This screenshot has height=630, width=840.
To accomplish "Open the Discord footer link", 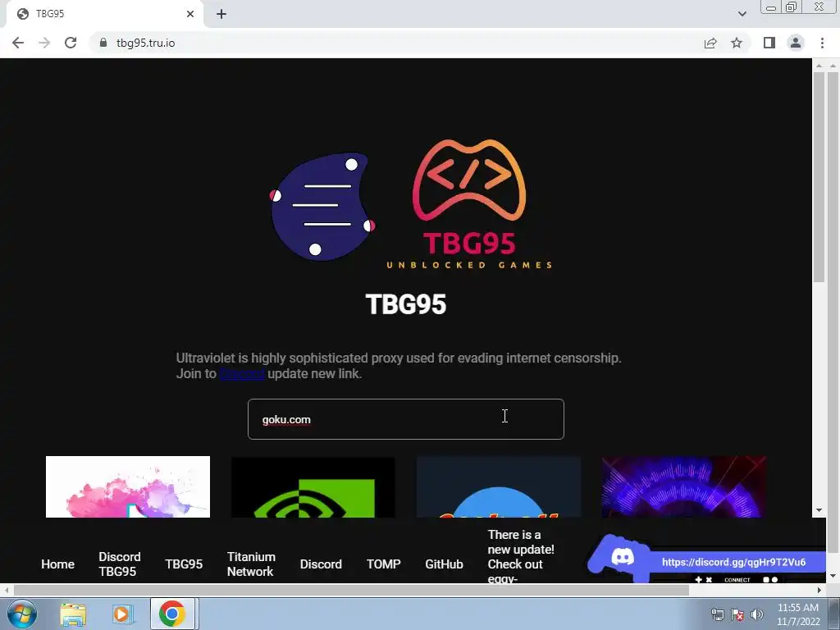I will (x=321, y=564).
